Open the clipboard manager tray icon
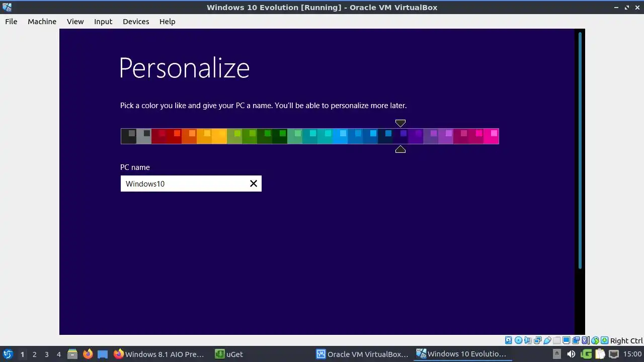 tap(600, 354)
